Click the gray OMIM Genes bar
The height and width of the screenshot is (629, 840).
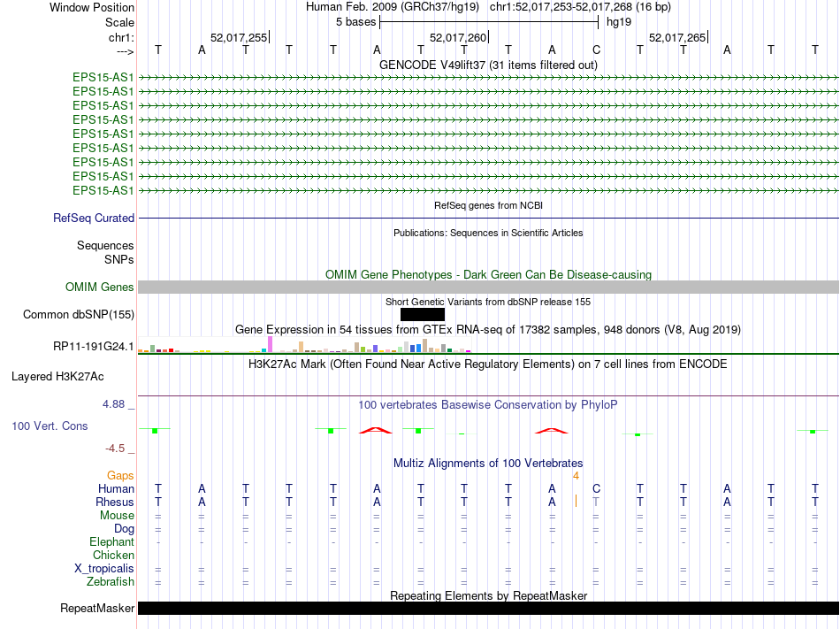488,288
